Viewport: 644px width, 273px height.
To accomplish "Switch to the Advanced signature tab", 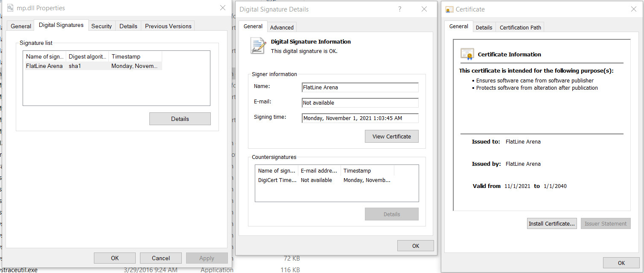I will pyautogui.click(x=282, y=27).
